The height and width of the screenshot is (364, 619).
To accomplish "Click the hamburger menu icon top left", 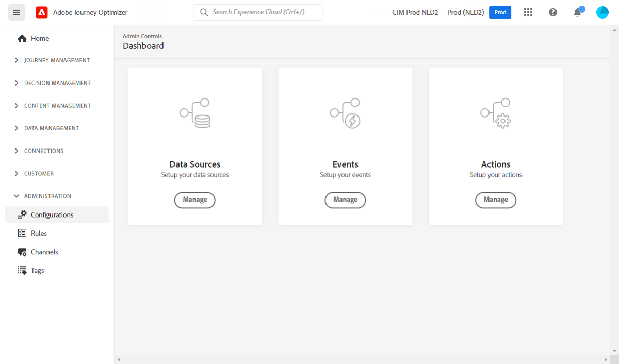I will point(17,12).
